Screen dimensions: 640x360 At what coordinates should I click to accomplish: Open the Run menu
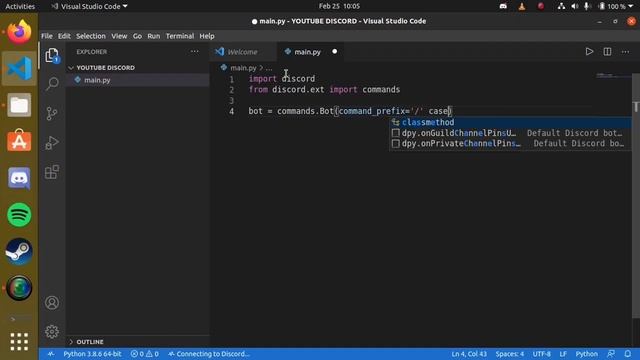[x=153, y=36]
